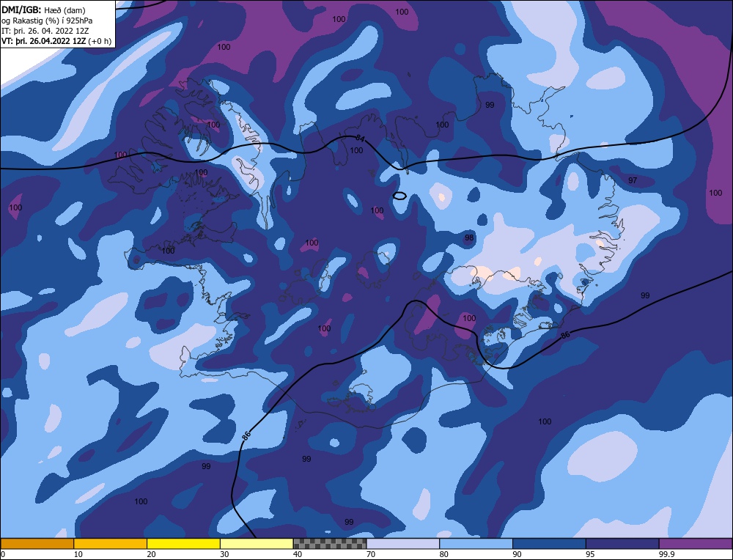Click the '99.9' legend scale label
Viewport: 733px width, 560px height.
click(666, 554)
